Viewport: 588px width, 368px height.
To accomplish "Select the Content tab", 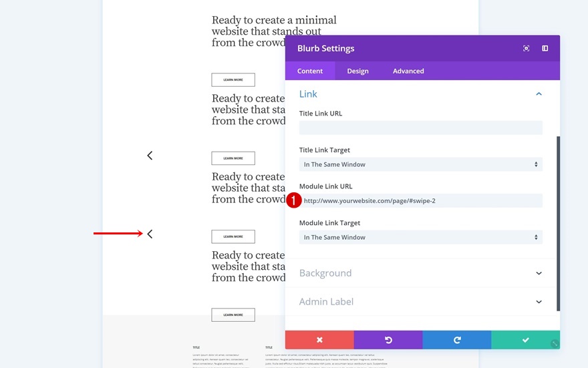I will (310, 71).
